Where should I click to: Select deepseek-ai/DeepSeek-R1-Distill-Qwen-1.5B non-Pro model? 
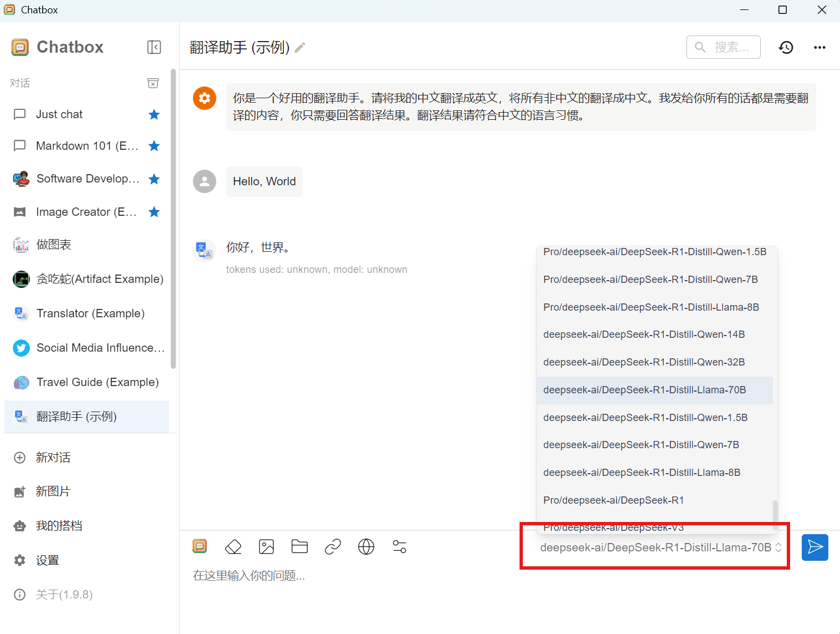coord(655,418)
